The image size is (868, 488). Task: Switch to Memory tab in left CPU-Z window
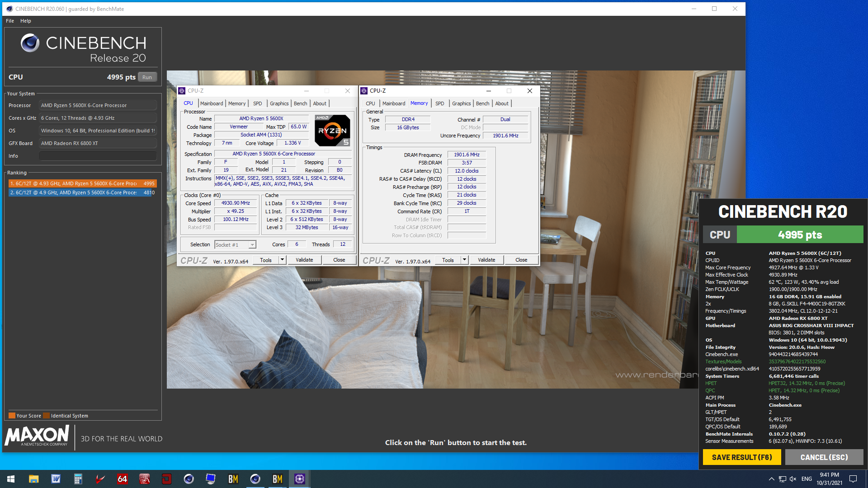[237, 103]
